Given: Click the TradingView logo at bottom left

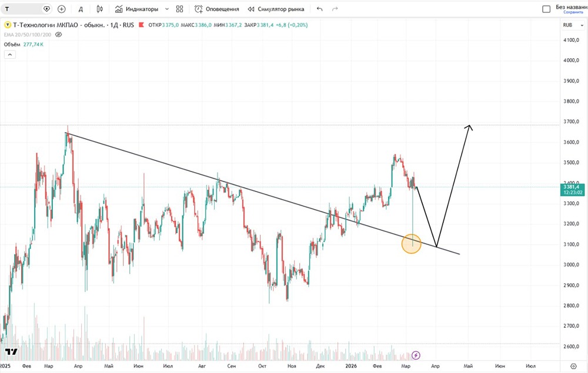Looking at the screenshot, I should tap(11, 352).
